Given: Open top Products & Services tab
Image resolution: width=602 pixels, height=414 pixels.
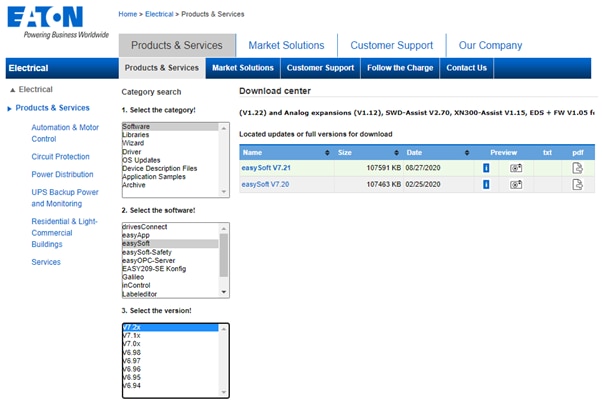Looking at the screenshot, I should (x=177, y=45).
